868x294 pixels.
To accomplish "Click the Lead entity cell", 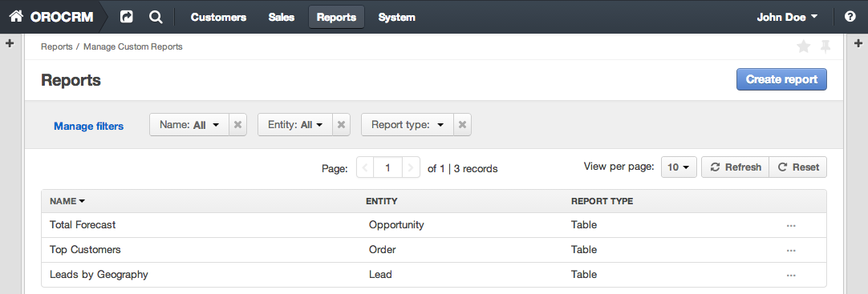I will pos(381,275).
